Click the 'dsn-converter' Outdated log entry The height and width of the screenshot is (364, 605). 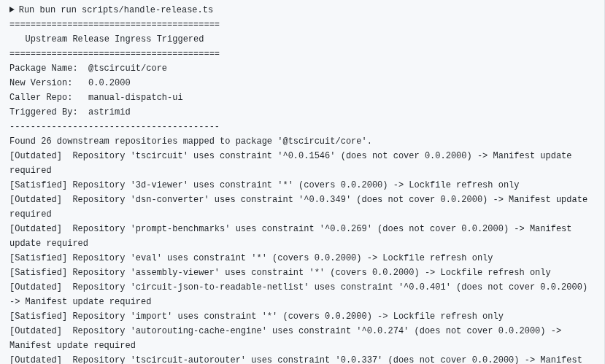coord(298,206)
